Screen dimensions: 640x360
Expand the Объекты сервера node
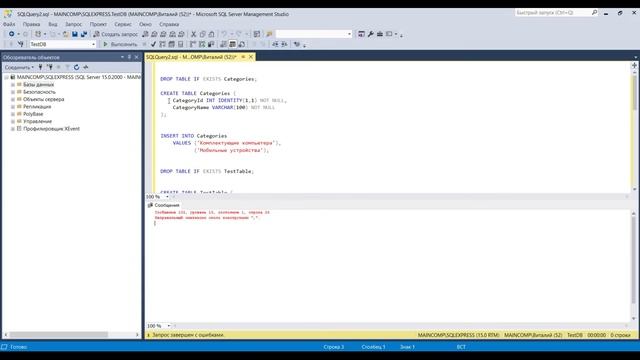pyautogui.click(x=13, y=100)
